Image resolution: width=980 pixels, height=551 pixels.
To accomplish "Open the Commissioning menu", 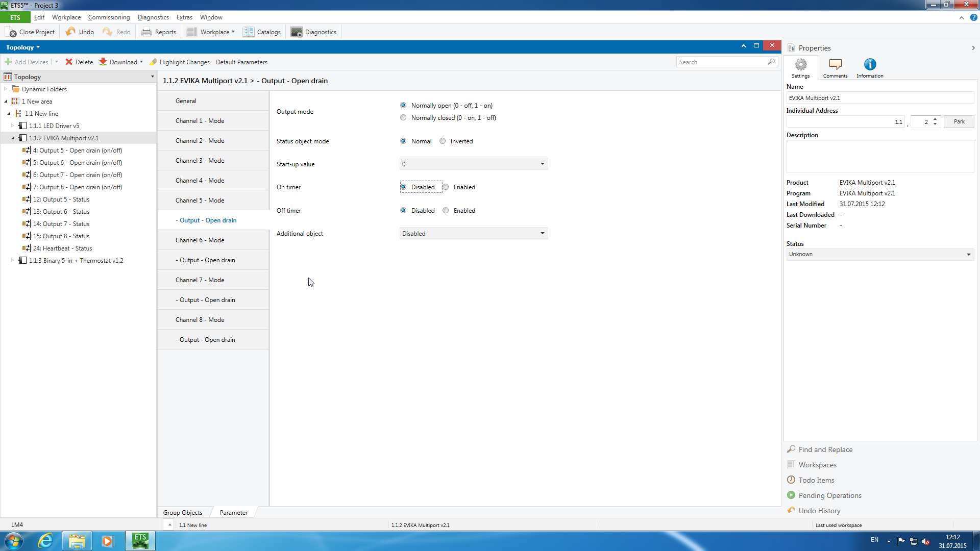I will pyautogui.click(x=109, y=17).
